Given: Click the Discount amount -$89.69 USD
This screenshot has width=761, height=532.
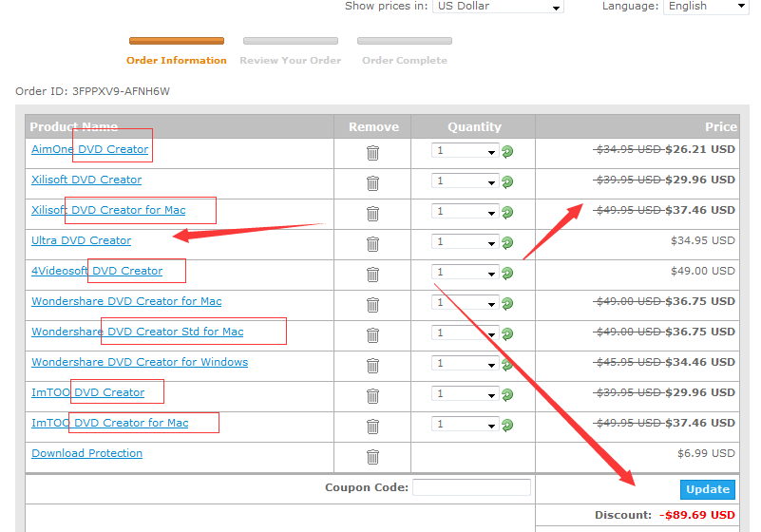Looking at the screenshot, I should (x=697, y=515).
